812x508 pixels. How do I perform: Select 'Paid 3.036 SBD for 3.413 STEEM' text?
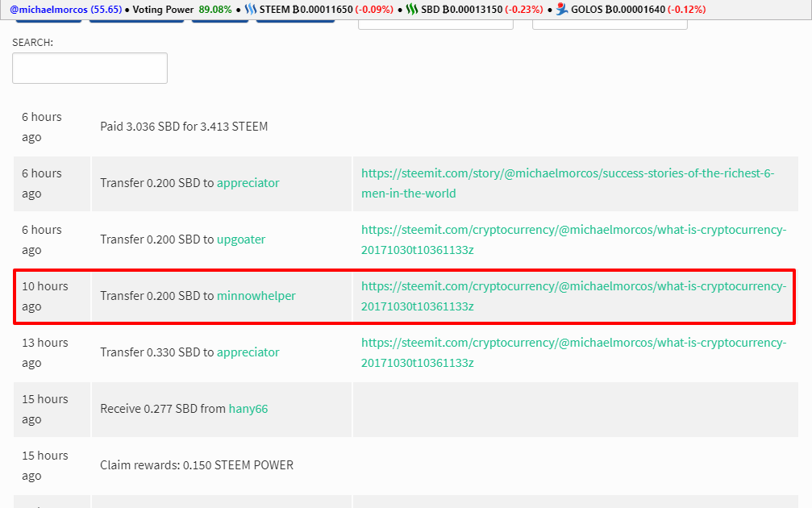[184, 127]
